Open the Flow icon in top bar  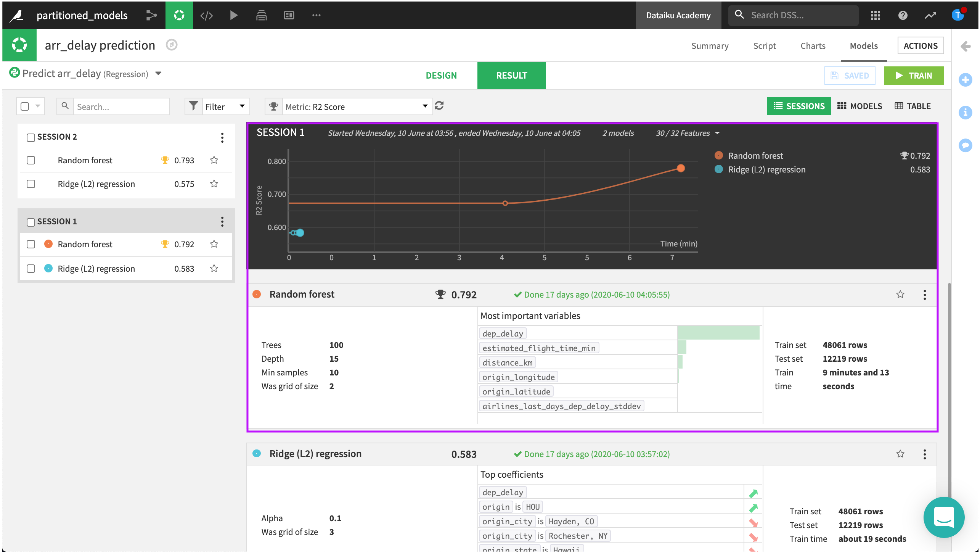[x=151, y=15]
